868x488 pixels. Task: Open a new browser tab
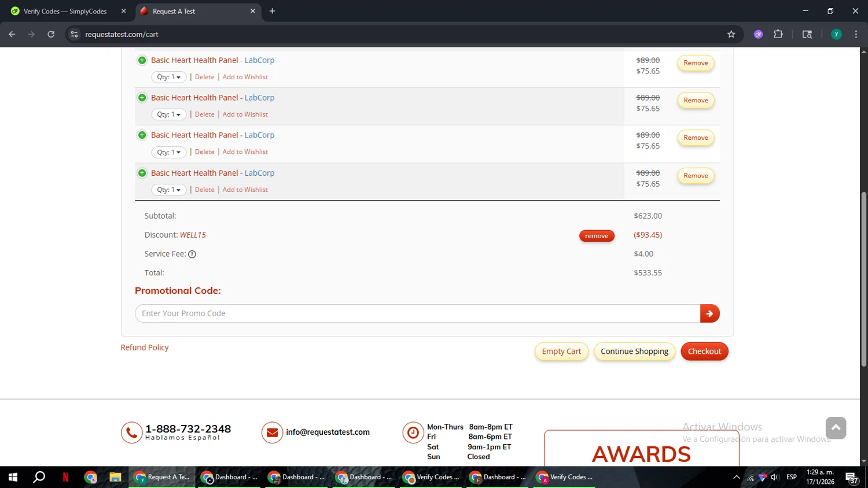point(272,11)
